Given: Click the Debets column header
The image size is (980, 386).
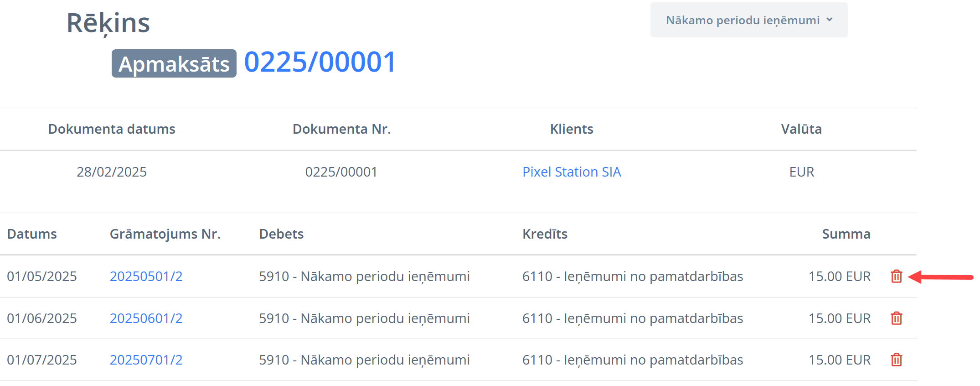Looking at the screenshot, I should 281,234.
